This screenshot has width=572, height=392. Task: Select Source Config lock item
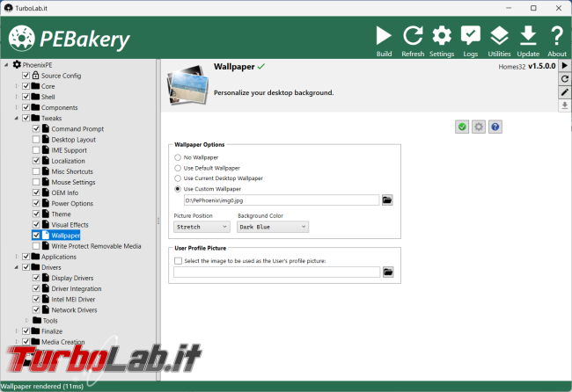point(56,76)
